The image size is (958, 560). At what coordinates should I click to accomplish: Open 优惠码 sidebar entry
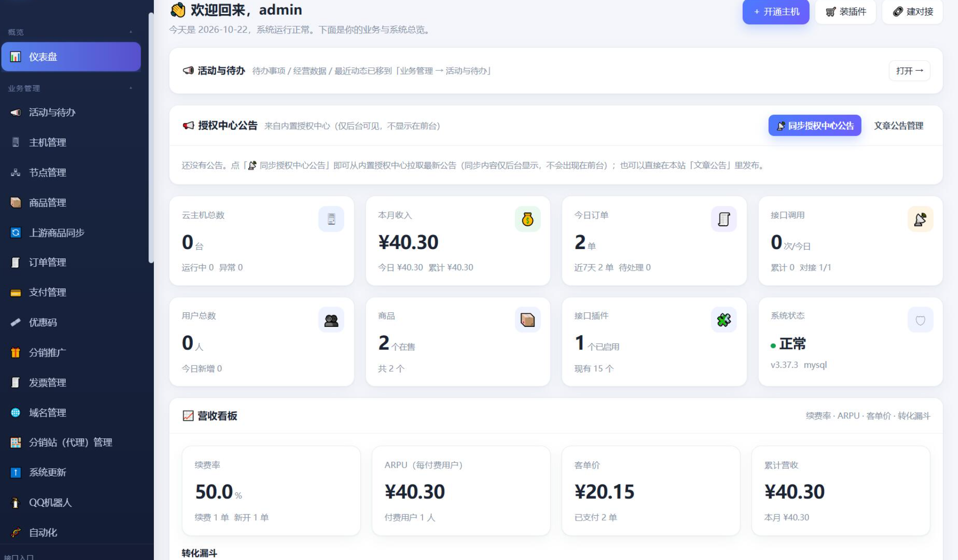pos(71,323)
